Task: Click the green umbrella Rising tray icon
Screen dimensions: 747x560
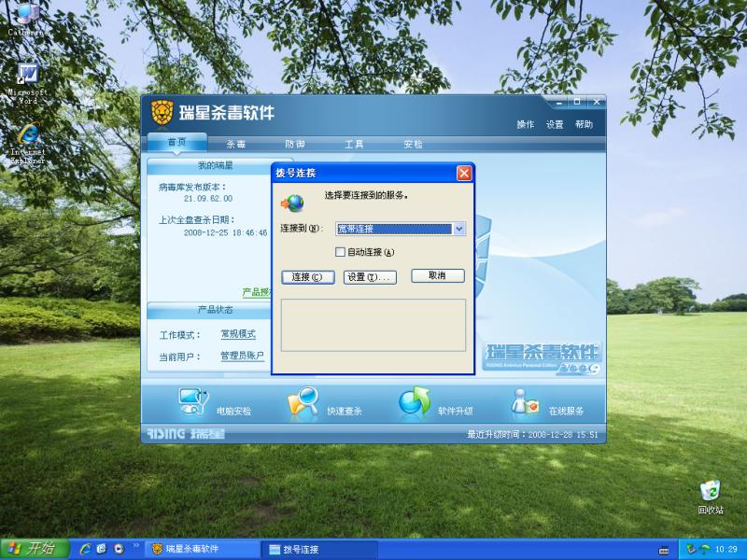Action: click(704, 550)
